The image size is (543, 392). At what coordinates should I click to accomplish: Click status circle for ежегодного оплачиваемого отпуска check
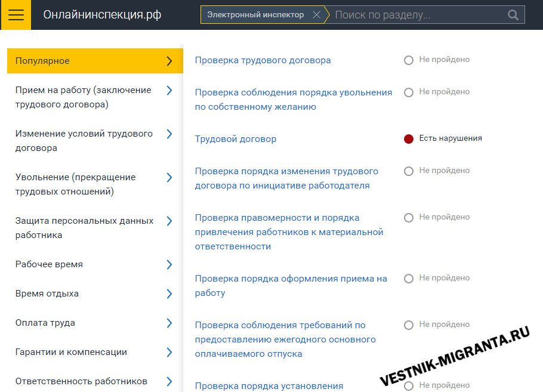click(x=409, y=325)
